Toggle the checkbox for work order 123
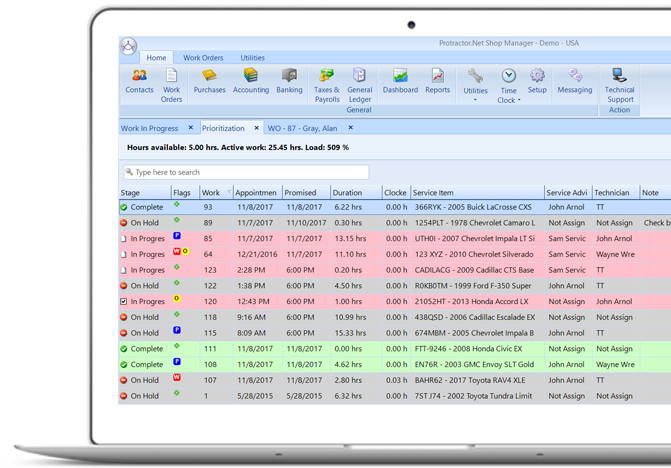The width and height of the screenshot is (671, 468). [x=124, y=270]
